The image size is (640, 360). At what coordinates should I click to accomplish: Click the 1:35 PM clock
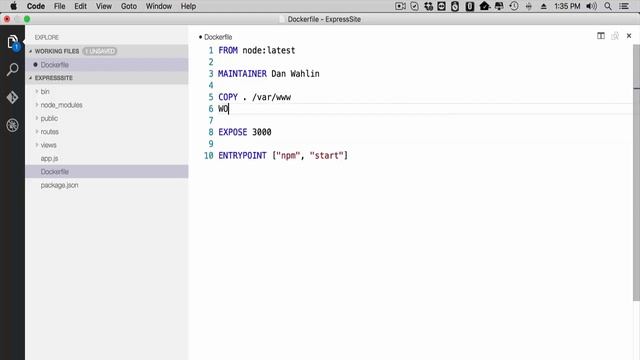tap(567, 6)
